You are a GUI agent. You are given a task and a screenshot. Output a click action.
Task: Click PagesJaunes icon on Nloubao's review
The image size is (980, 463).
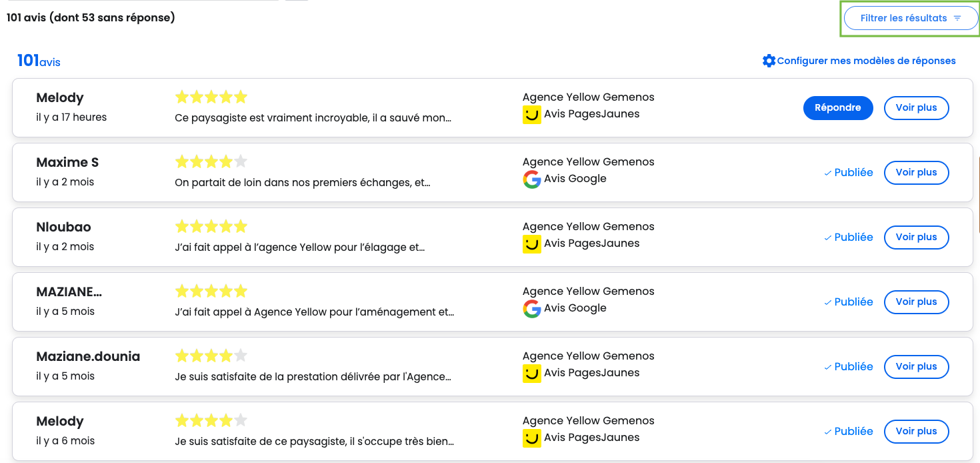(x=531, y=244)
